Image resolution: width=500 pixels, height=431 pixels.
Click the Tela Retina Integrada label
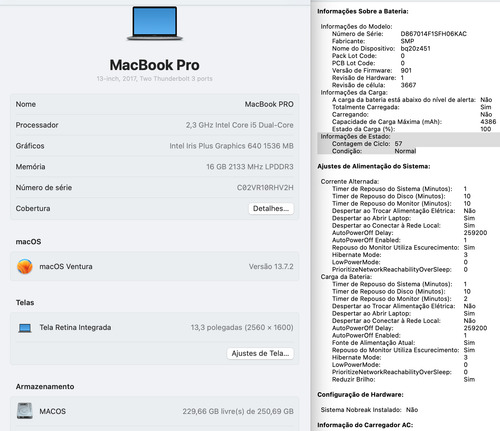(x=75, y=328)
